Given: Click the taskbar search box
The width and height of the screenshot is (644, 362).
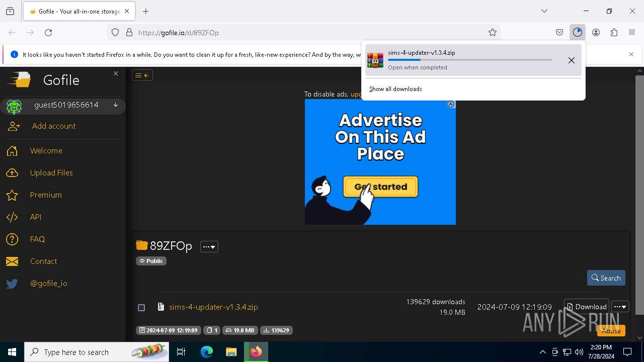Looking at the screenshot, I should (x=97, y=352).
